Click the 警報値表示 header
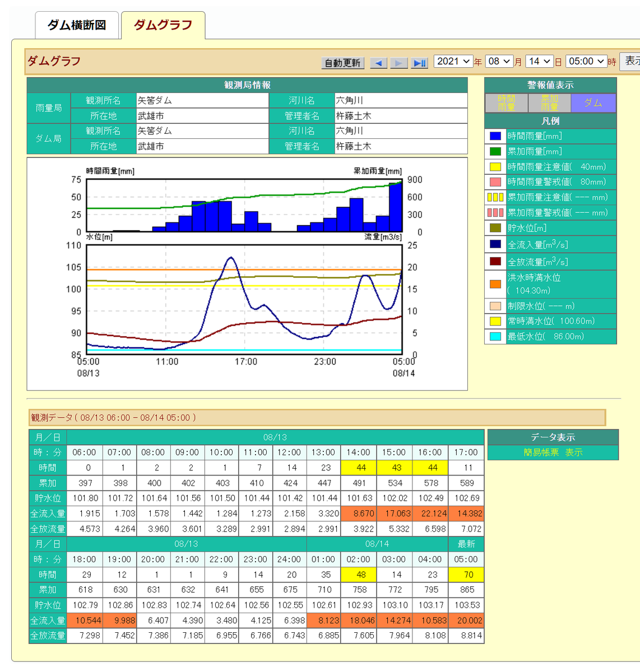The image size is (640, 672). pos(550,85)
